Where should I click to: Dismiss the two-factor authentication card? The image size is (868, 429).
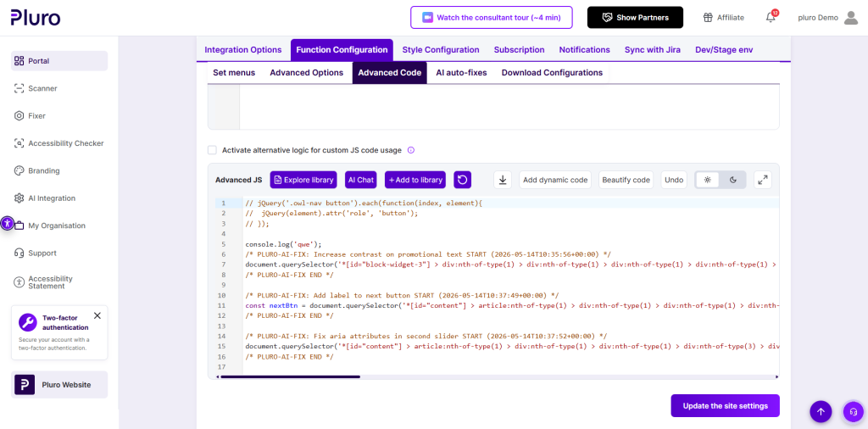pyautogui.click(x=97, y=315)
